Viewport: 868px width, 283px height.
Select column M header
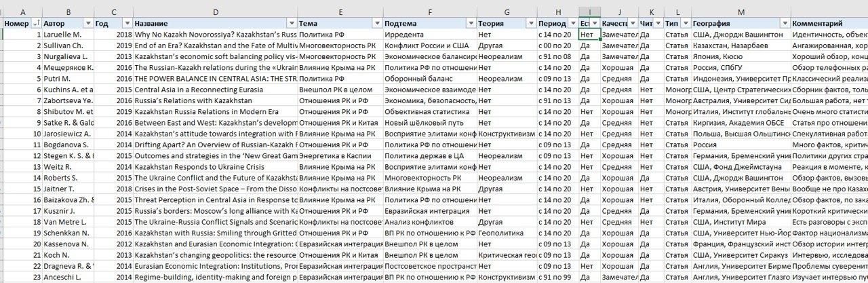(x=741, y=12)
